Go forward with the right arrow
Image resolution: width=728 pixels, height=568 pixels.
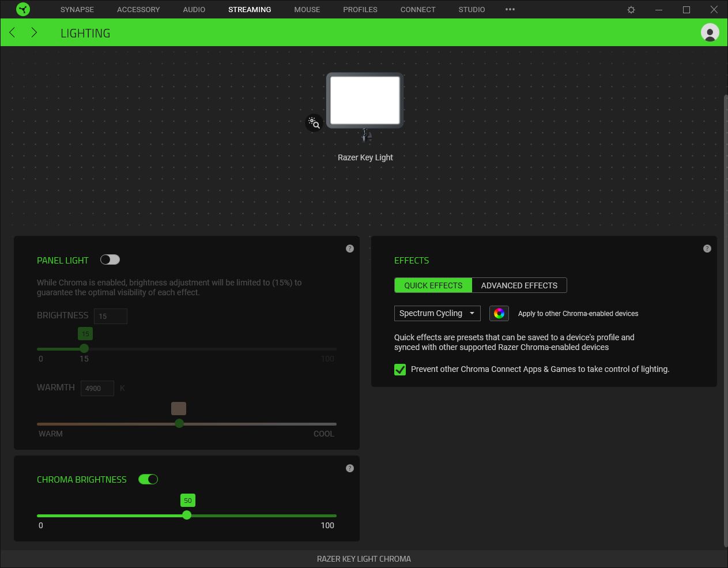34,33
